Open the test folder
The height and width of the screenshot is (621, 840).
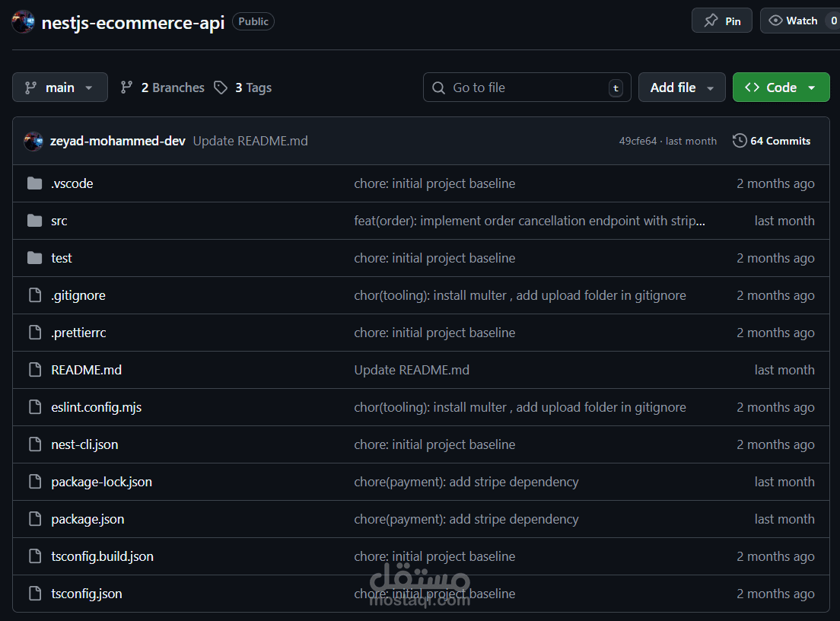[x=61, y=258]
